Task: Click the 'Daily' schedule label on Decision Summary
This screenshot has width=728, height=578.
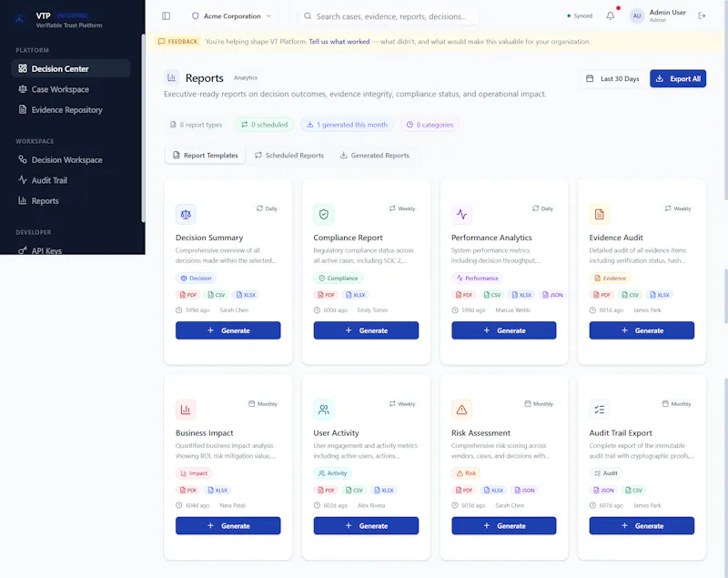Action: [x=267, y=208]
